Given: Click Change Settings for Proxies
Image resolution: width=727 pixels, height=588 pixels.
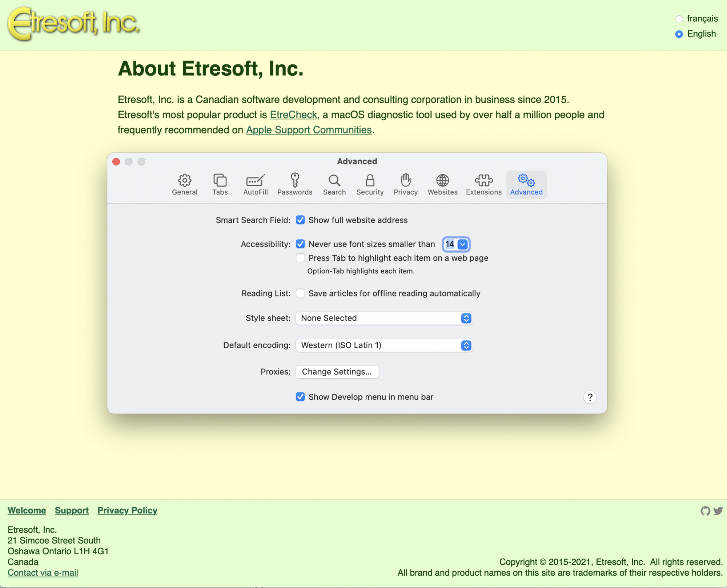Looking at the screenshot, I should [x=337, y=371].
